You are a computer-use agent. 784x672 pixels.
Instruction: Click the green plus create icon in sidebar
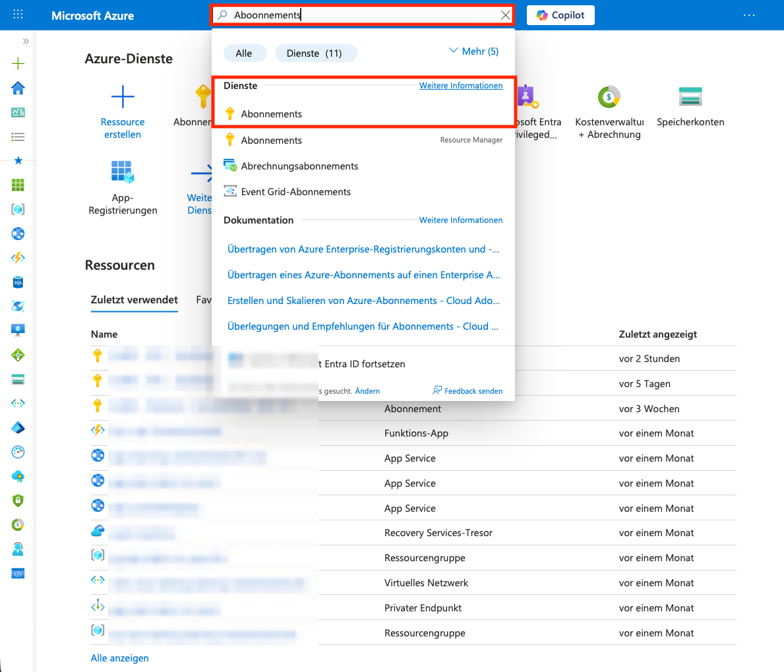(18, 64)
